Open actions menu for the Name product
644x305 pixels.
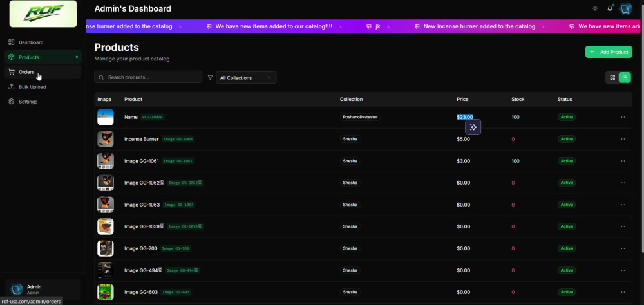click(623, 117)
